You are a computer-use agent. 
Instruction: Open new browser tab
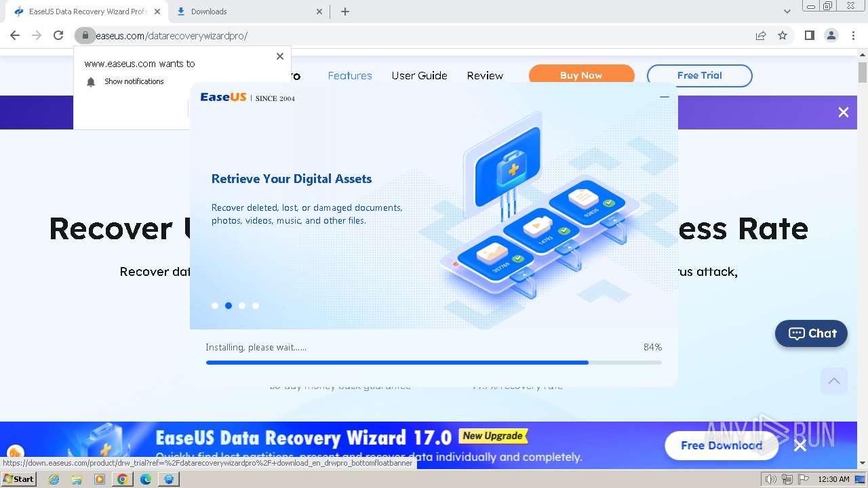click(x=345, y=12)
